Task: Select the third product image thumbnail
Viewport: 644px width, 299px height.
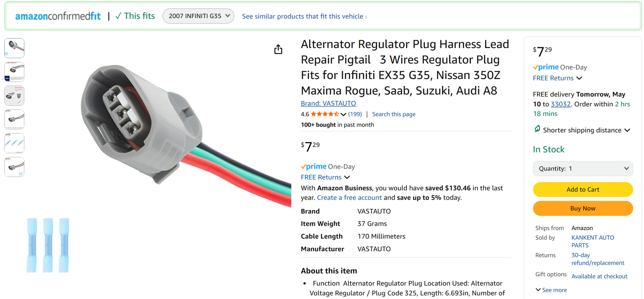Action: click(x=14, y=96)
